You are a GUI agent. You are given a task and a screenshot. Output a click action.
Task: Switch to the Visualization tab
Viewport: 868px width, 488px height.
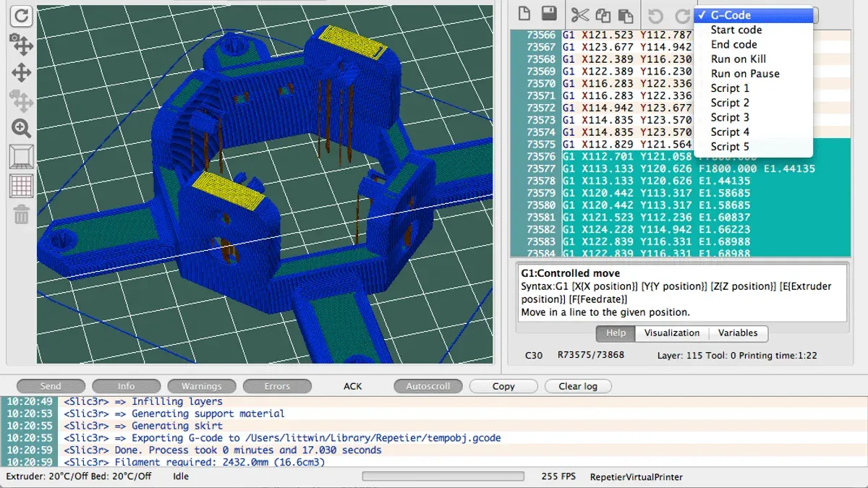coord(672,333)
